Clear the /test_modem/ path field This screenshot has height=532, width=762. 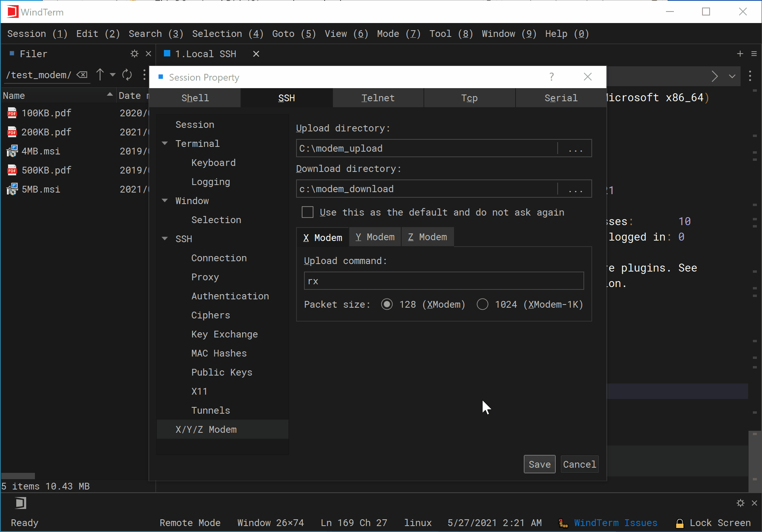point(82,75)
